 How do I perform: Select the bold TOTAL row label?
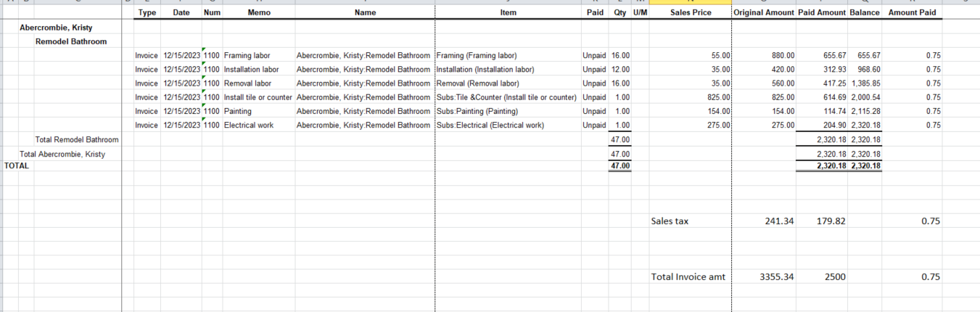coord(17,165)
